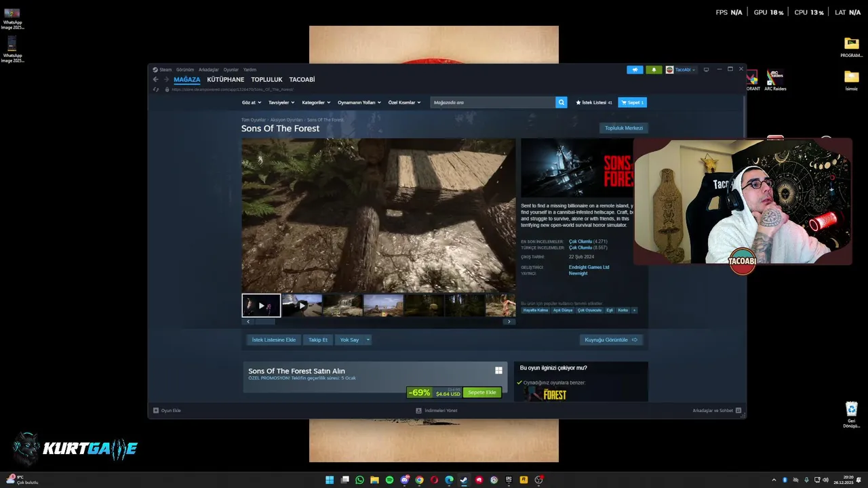This screenshot has height=488, width=868.
Task: Open Windows Start menu
Action: (330, 480)
